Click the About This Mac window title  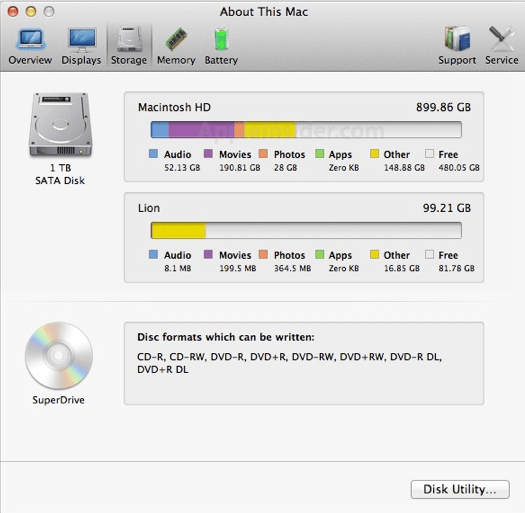click(264, 12)
